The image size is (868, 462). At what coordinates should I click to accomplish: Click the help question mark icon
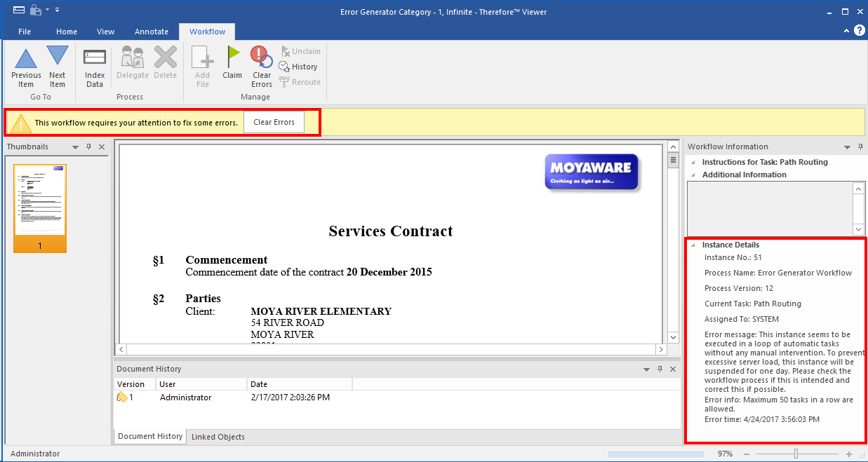[859, 31]
